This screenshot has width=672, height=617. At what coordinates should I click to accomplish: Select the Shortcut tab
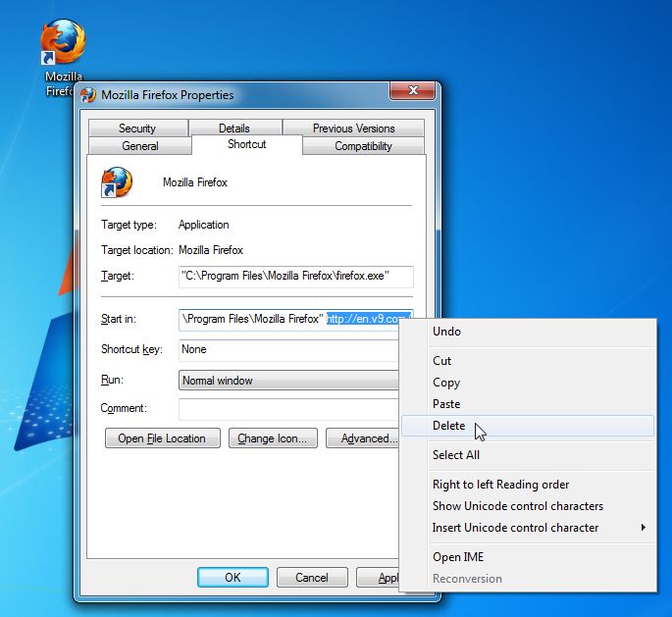pyautogui.click(x=247, y=144)
